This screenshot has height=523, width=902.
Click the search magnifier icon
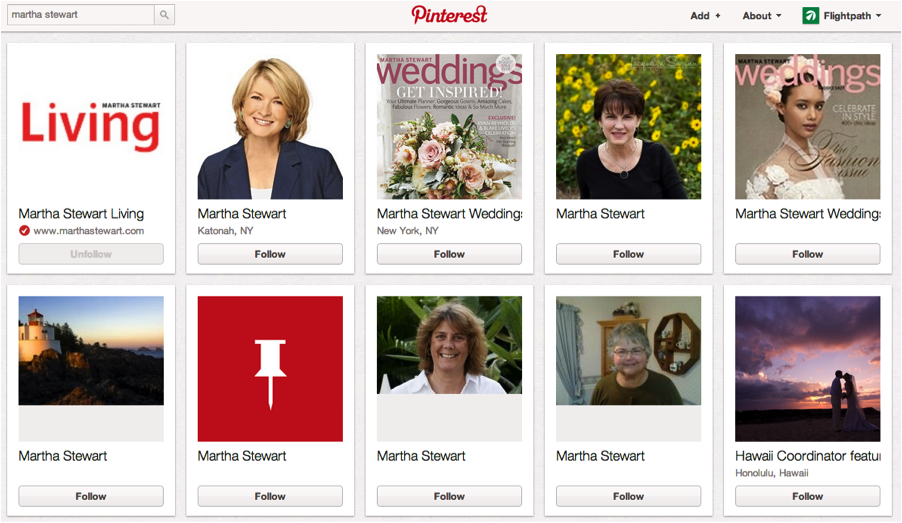click(164, 15)
